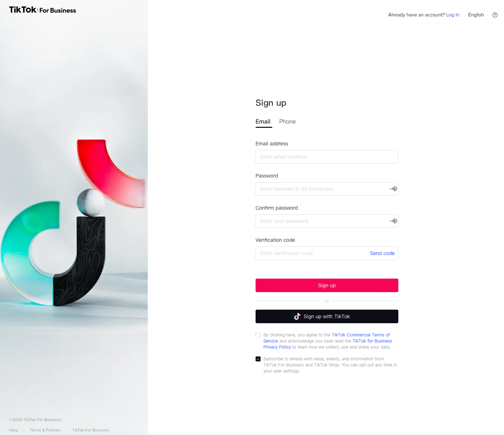Switch to the Phone tab
Image resolution: width=504 pixels, height=435 pixels.
tap(287, 121)
